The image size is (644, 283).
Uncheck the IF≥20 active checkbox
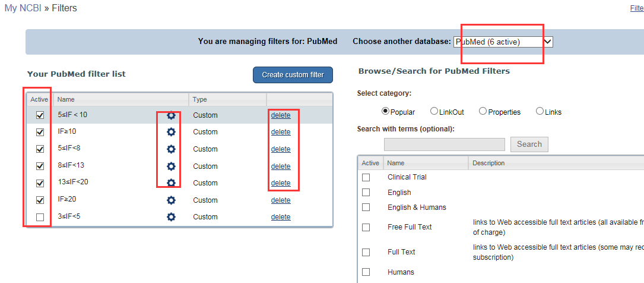click(x=40, y=200)
